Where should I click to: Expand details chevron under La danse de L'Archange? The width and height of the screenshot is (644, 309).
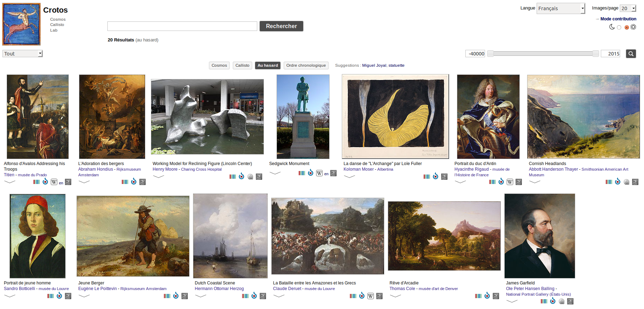pos(350,176)
